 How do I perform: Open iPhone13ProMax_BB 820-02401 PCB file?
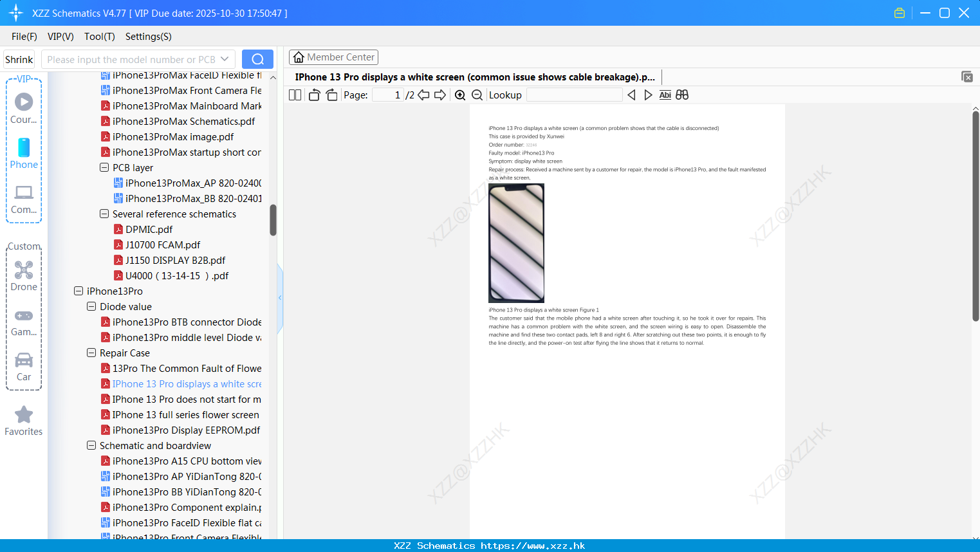(187, 198)
